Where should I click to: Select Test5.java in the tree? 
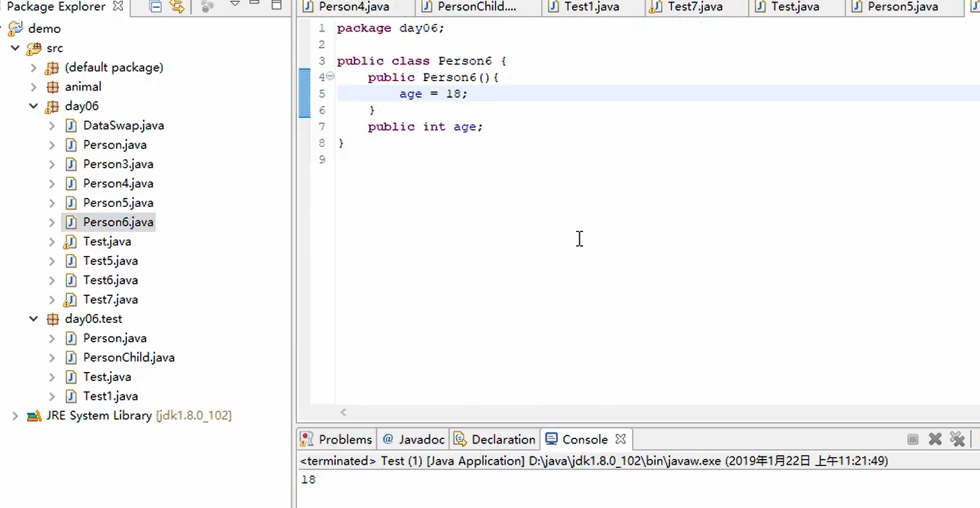tap(110, 261)
